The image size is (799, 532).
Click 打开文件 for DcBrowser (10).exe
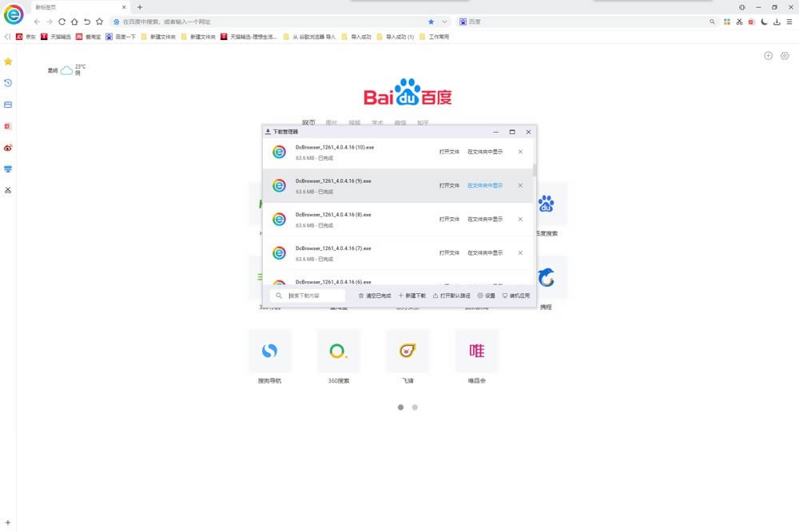click(449, 152)
